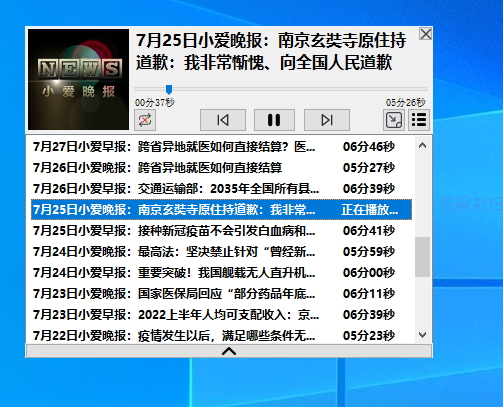Switch to mini player mode icon
The height and width of the screenshot is (407, 503).
coord(394,120)
